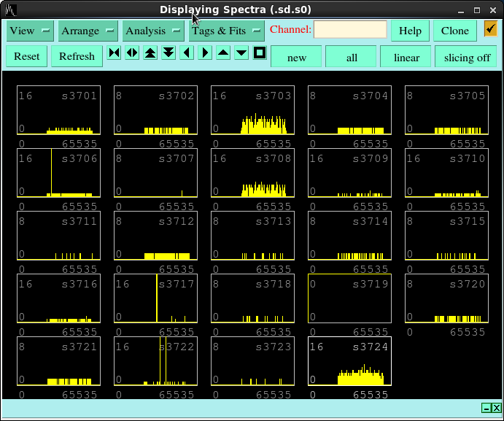Viewport: 504px width, 421px height.
Task: Click the double down arrow icon
Action: (168, 53)
